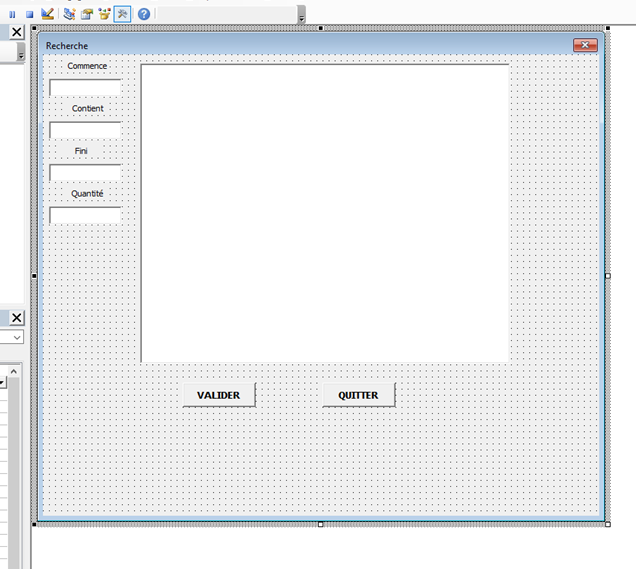Toggle the Toolbox icon
This screenshot has height=569, width=636.
point(122,14)
